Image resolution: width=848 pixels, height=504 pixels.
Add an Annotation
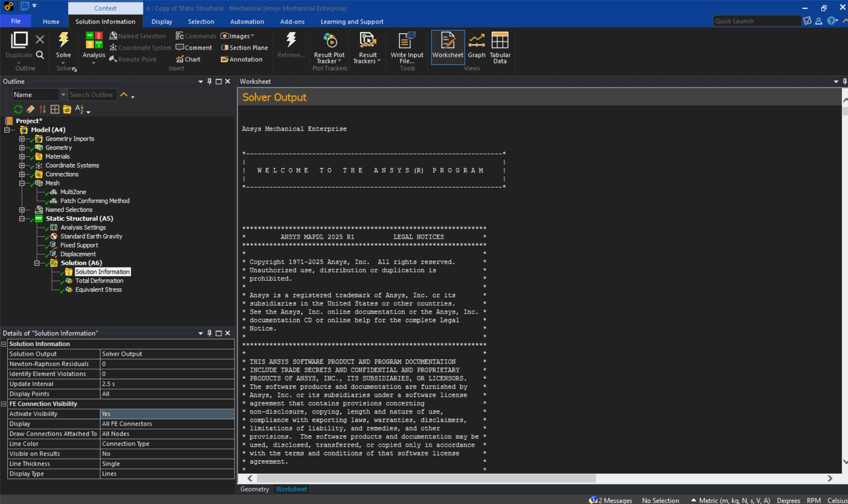tap(242, 59)
